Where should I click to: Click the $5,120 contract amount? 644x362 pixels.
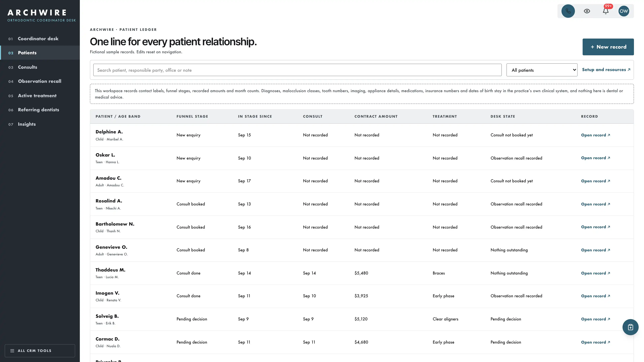coord(361,319)
